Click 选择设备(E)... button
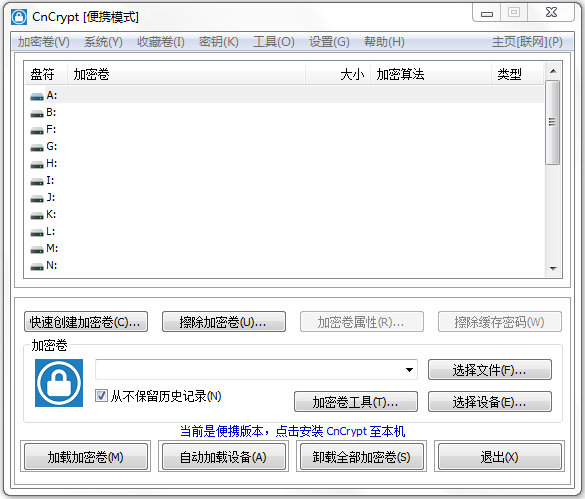This screenshot has width=585, height=499. [489, 402]
